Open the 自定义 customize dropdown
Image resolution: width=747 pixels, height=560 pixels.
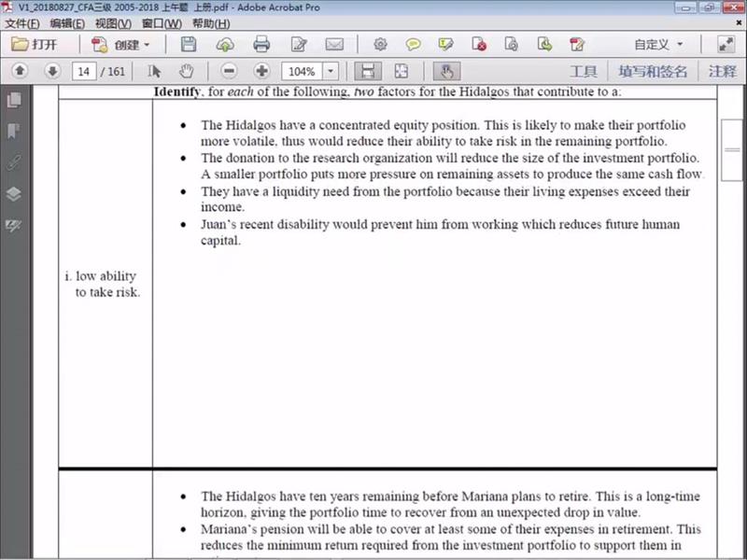tap(659, 45)
